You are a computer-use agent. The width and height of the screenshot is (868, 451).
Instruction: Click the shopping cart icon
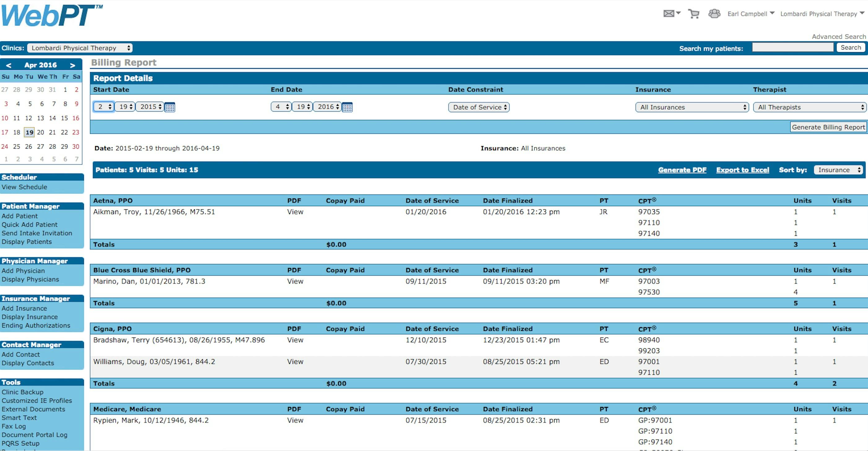click(x=694, y=14)
